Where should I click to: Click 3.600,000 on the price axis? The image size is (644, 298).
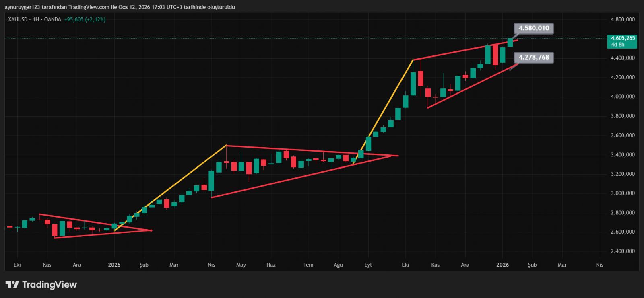(623, 136)
